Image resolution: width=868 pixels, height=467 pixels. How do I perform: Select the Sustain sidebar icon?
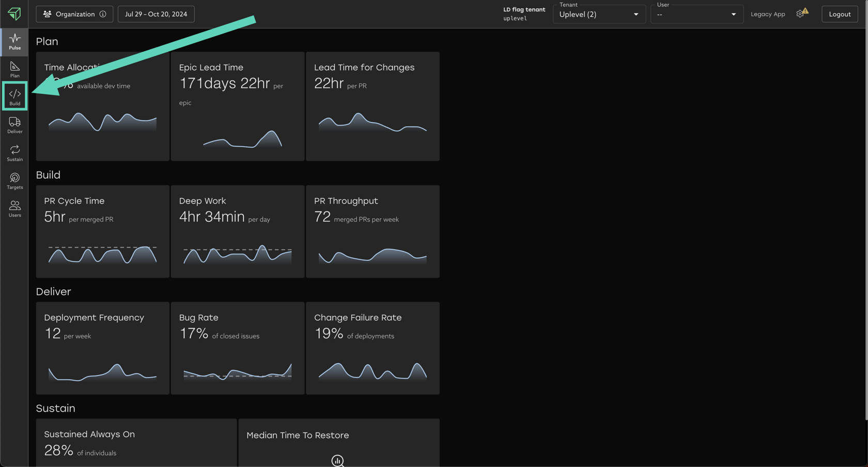tap(14, 153)
